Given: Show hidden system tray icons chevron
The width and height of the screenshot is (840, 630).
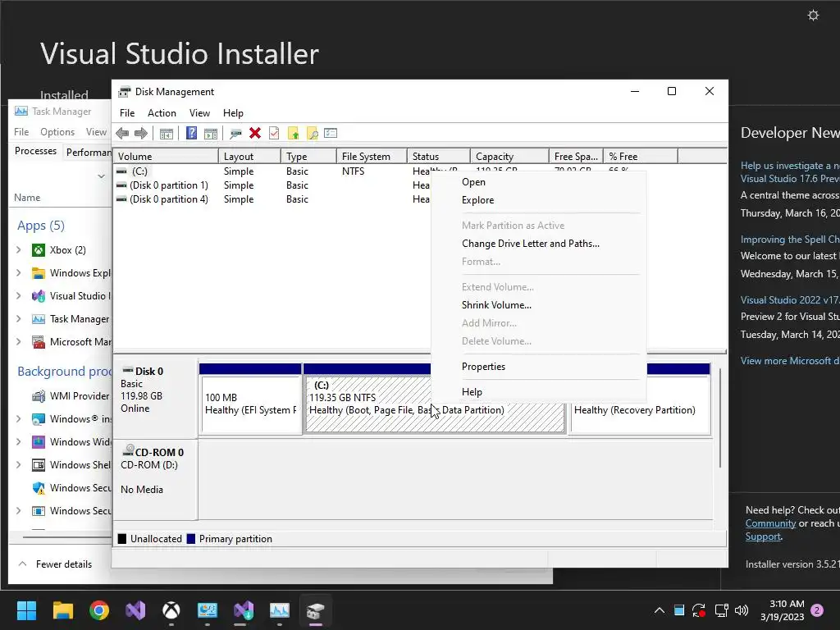Looking at the screenshot, I should click(660, 610).
